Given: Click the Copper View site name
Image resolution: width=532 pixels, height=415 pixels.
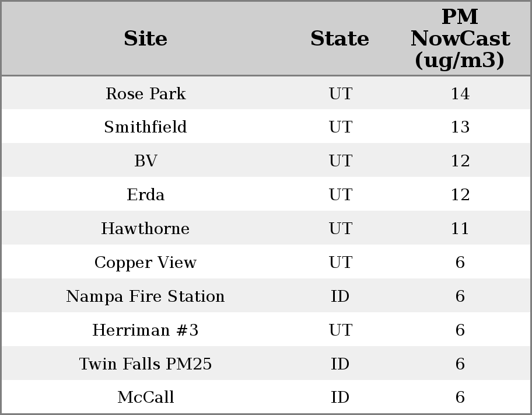Looking at the screenshot, I should (145, 263).
